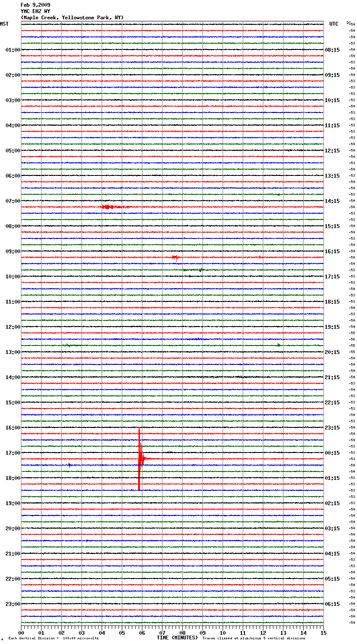Click the '06:15' UTC time label
357x644 pixels.
pyautogui.click(x=332, y=604)
